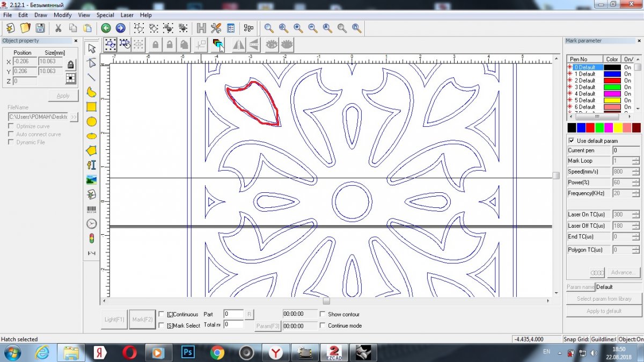Select the red color swatch in palette

point(590,128)
